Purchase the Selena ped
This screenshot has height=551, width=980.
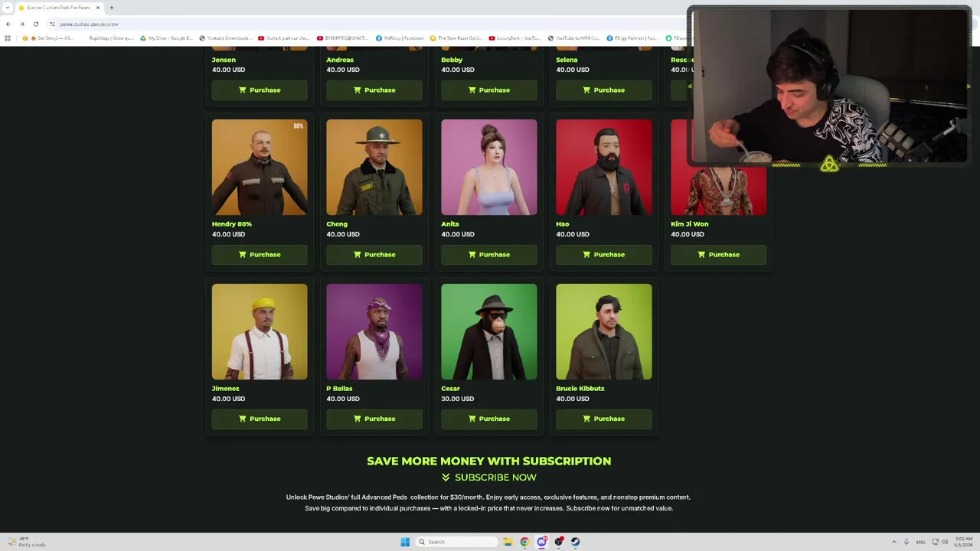point(604,90)
